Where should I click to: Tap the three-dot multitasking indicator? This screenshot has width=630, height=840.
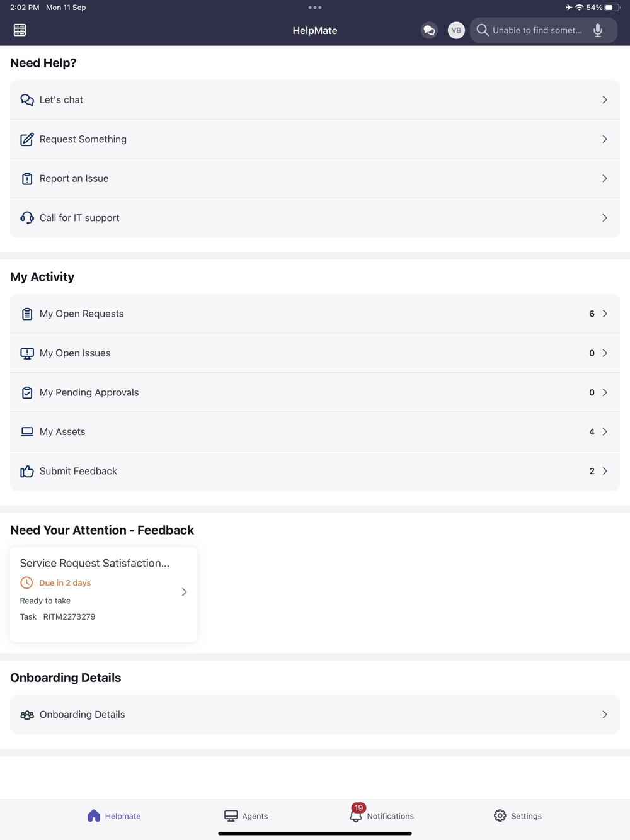pos(315,8)
